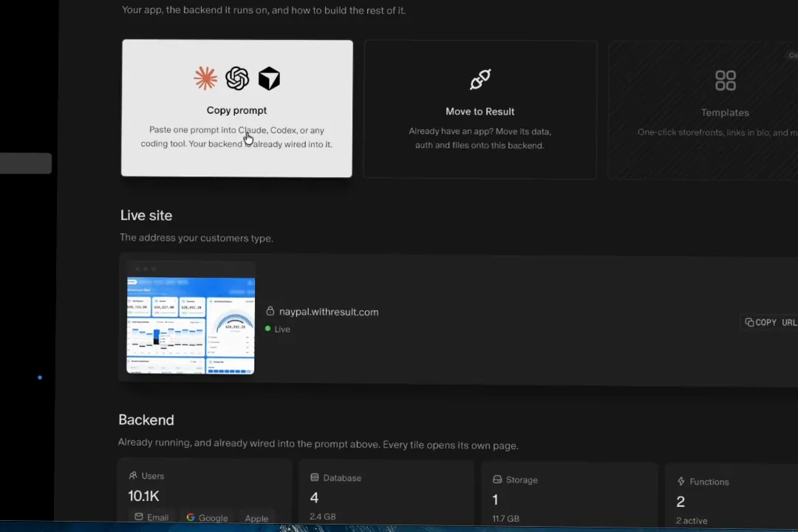Open the Database tile label
This screenshot has height=532, width=798.
tap(342, 478)
